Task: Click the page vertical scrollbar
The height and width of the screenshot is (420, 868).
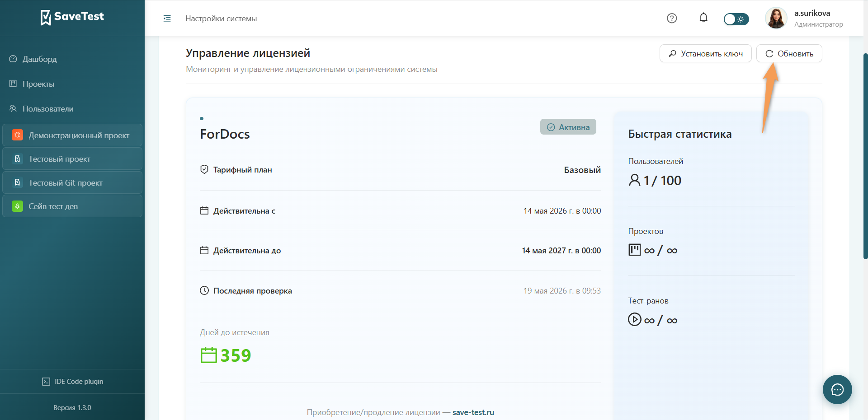Action: (865, 156)
